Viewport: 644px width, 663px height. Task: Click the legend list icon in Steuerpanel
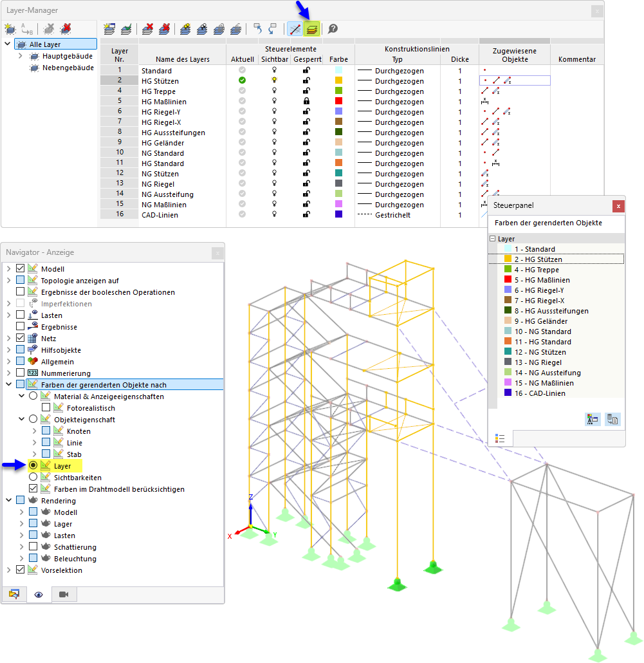tap(500, 438)
